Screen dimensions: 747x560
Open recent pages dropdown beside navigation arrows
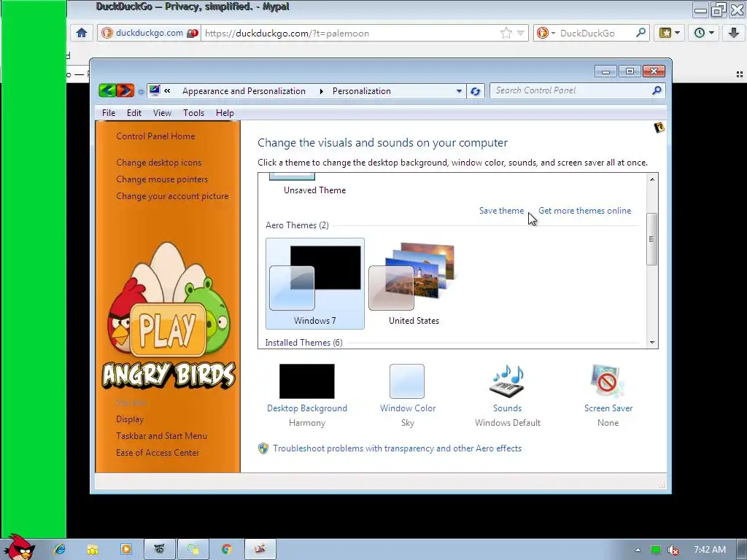[141, 91]
